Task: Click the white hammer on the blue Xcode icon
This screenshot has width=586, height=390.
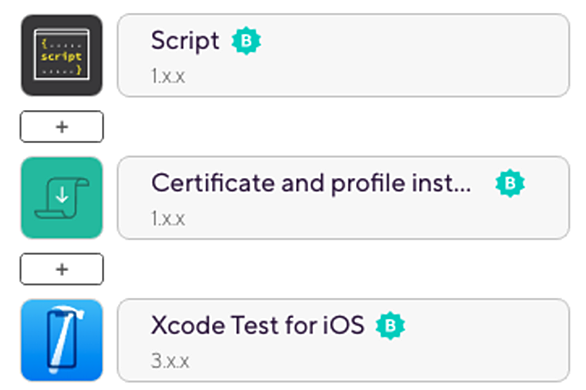Action: 64,338
